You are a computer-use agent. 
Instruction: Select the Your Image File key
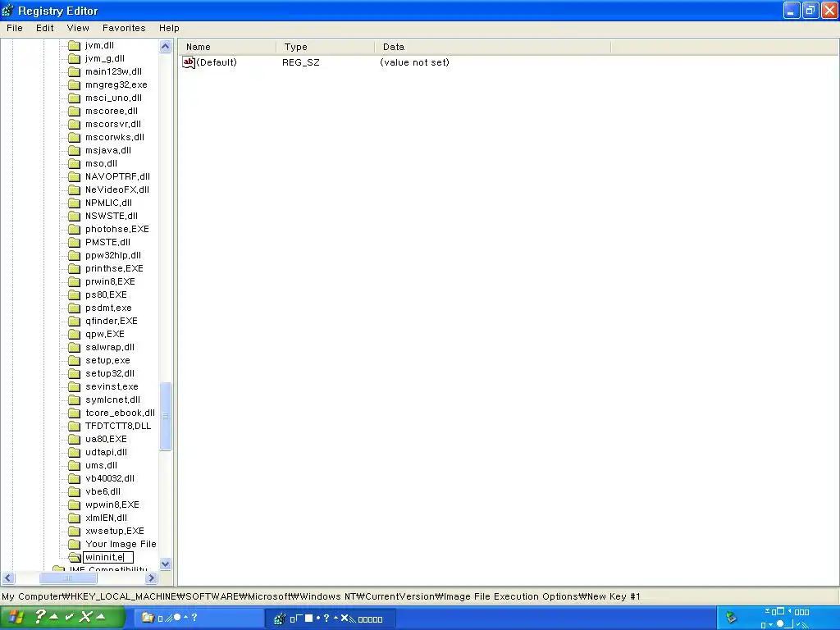click(121, 545)
